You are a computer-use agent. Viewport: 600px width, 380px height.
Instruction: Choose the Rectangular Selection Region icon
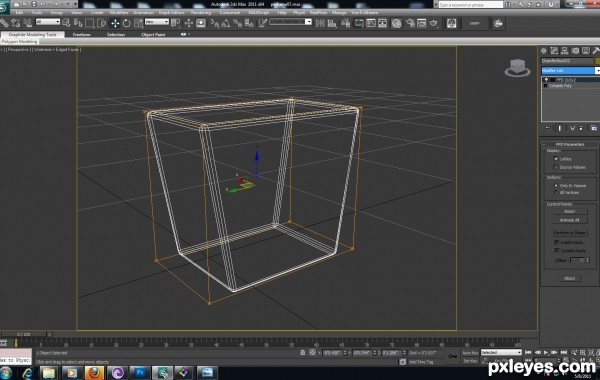[90, 23]
